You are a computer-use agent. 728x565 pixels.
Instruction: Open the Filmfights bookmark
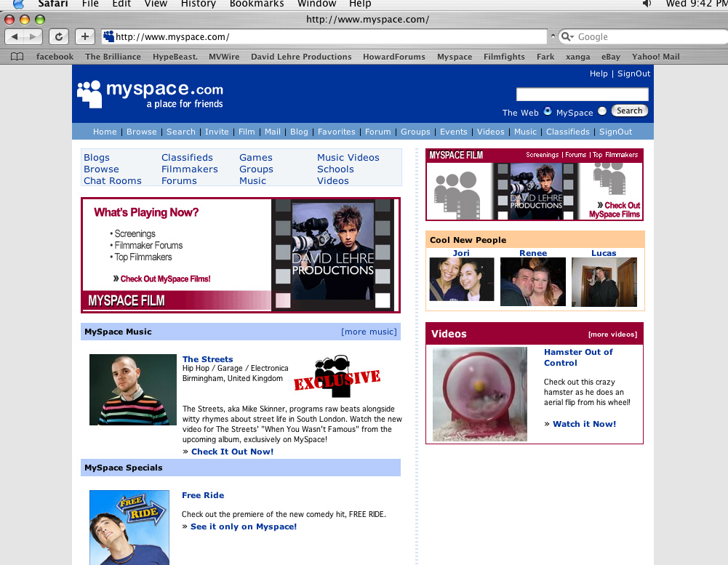pos(504,57)
